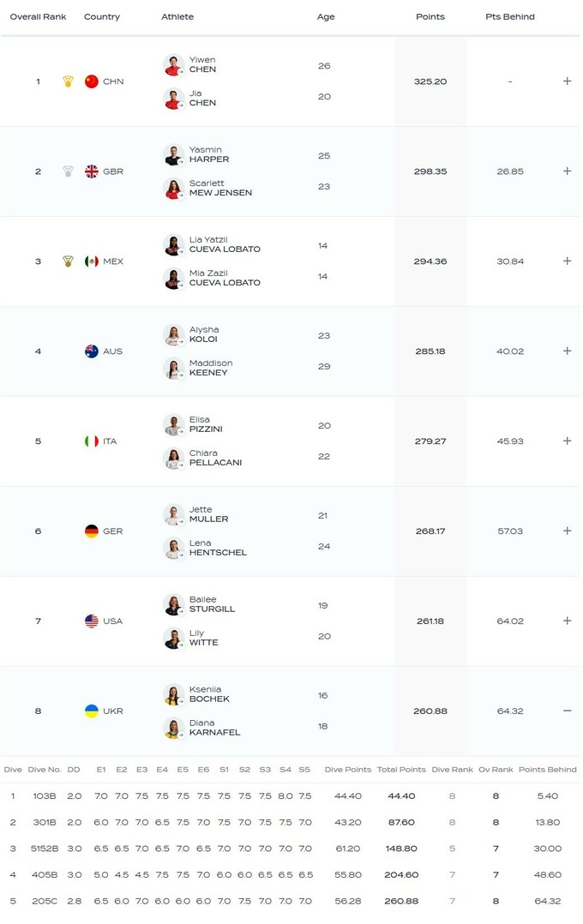This screenshot has height=924, width=583.
Task: Click the bronze medal icon for rank 3
Action: tap(68, 261)
